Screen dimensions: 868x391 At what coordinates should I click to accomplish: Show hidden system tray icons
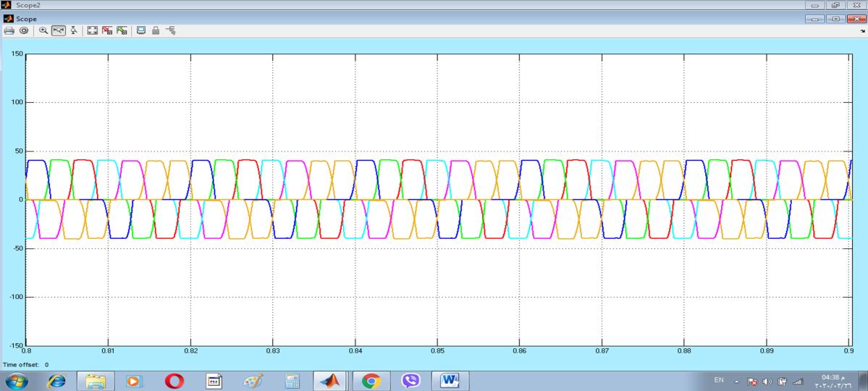[737, 382]
